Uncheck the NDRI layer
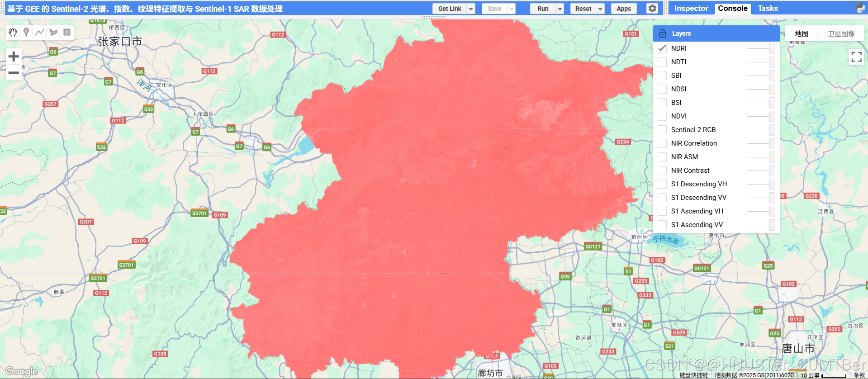This screenshot has height=379, width=868. [662, 48]
